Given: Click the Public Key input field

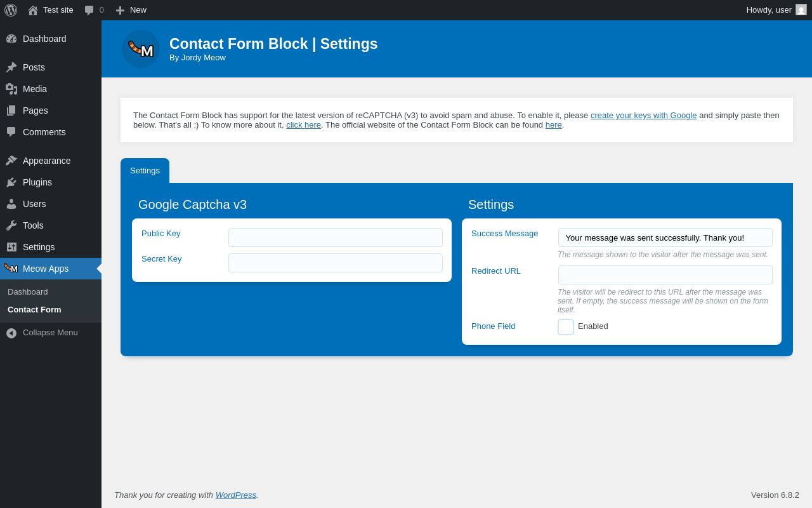Looking at the screenshot, I should click(x=336, y=237).
